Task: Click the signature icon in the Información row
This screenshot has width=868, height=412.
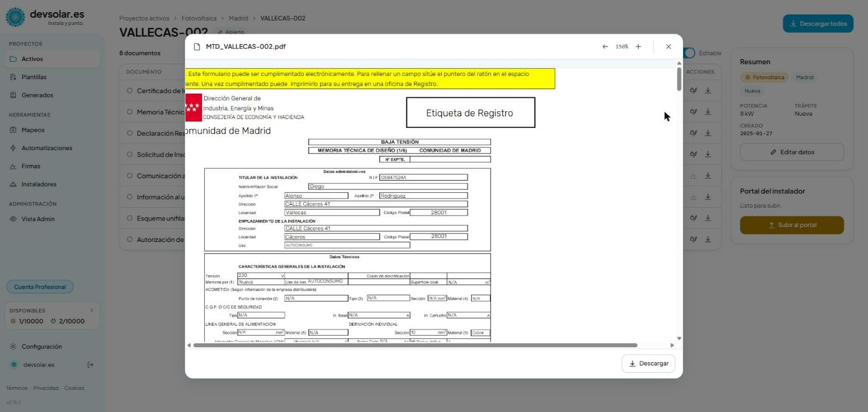Action: click(693, 197)
